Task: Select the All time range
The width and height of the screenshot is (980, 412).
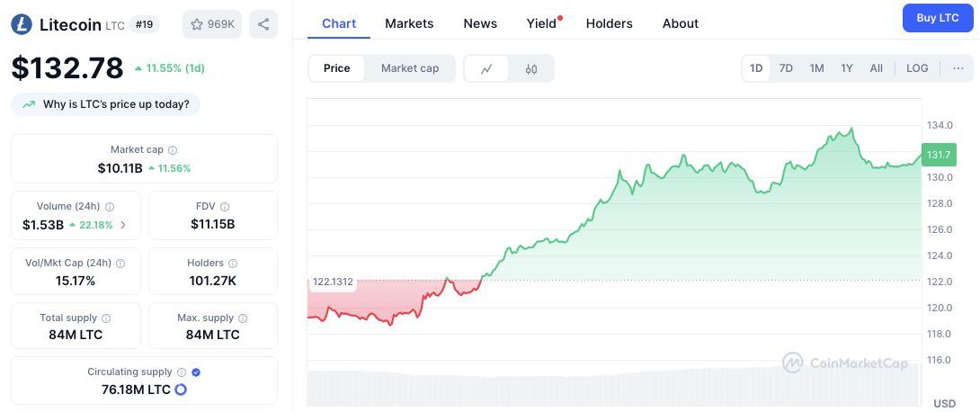Action: click(x=877, y=68)
